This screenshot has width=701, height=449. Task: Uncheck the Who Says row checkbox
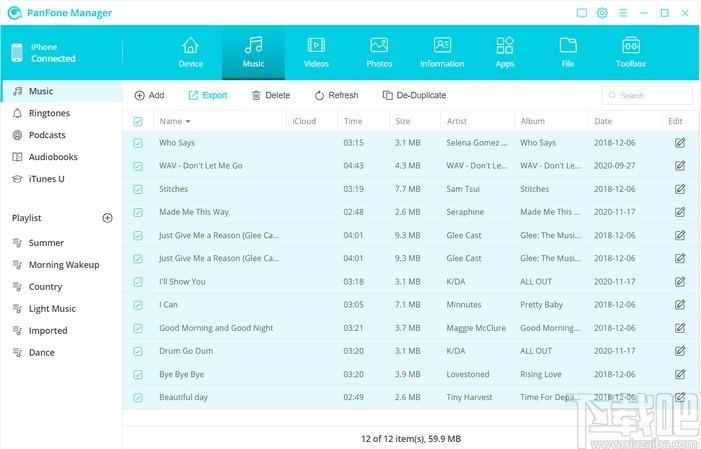(138, 143)
